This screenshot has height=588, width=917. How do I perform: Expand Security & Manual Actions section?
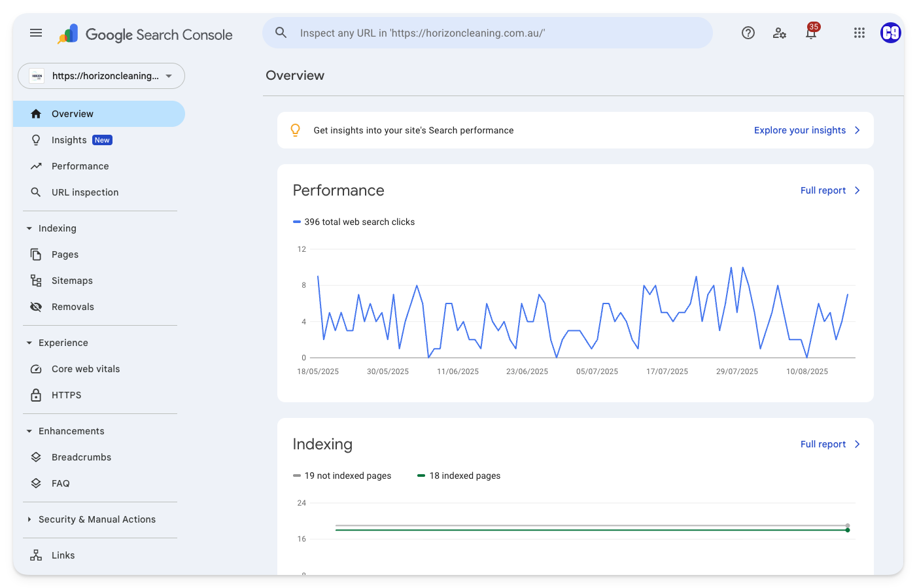coord(29,519)
